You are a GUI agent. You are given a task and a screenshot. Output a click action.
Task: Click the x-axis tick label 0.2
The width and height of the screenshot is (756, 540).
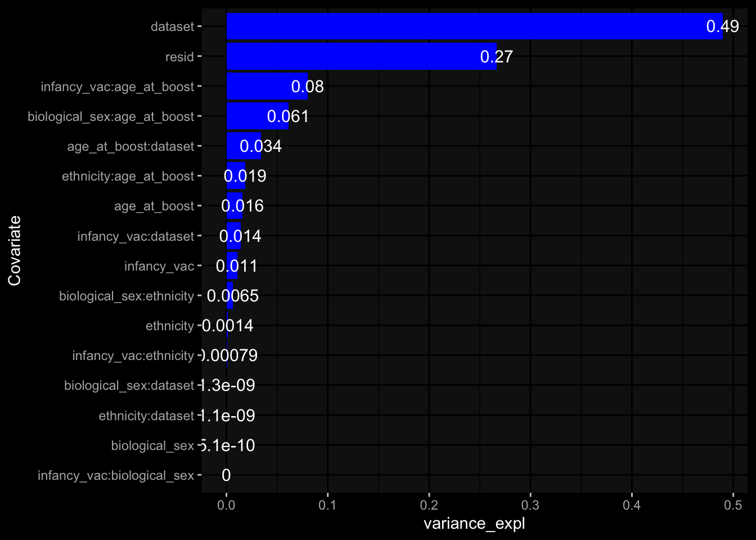429,505
